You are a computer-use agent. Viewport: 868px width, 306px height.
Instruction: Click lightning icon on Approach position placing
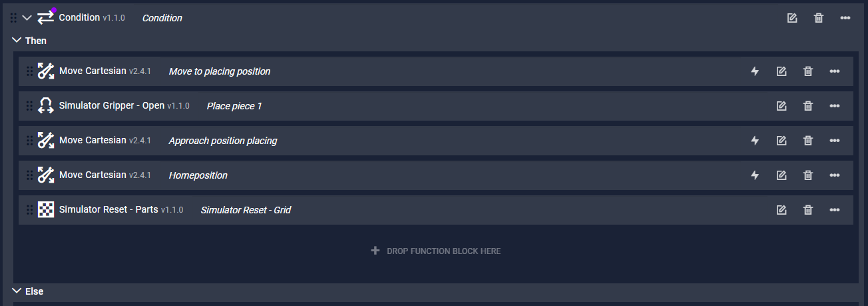[x=755, y=141]
